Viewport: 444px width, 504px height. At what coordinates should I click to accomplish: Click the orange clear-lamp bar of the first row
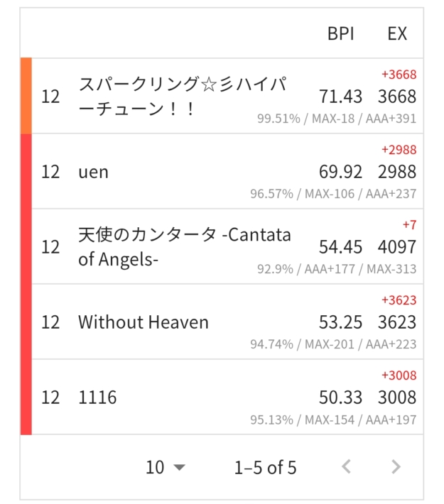[26, 97]
